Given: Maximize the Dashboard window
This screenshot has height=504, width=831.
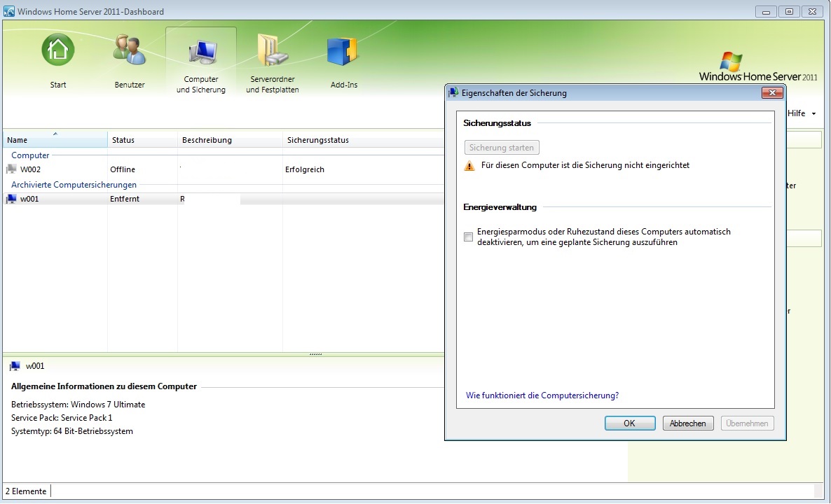Looking at the screenshot, I should (789, 11).
